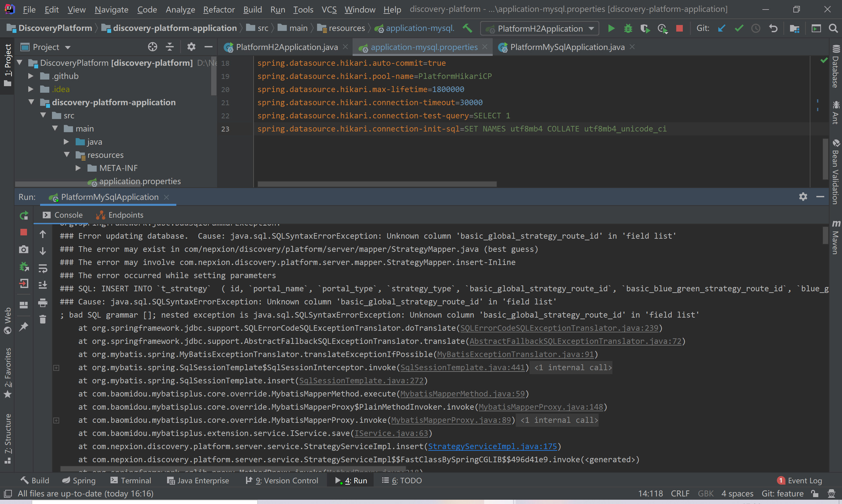Update project from Git

click(x=721, y=28)
